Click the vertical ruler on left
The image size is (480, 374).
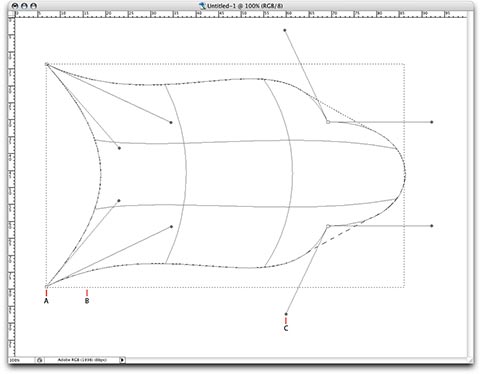click(12, 187)
